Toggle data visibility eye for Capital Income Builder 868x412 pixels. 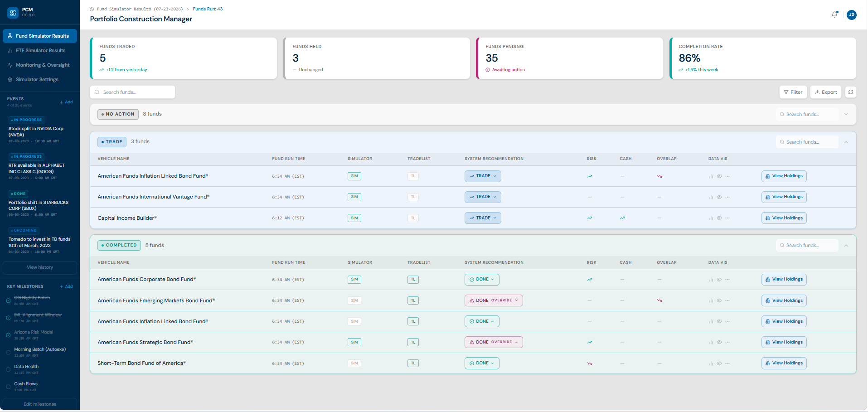[719, 218]
